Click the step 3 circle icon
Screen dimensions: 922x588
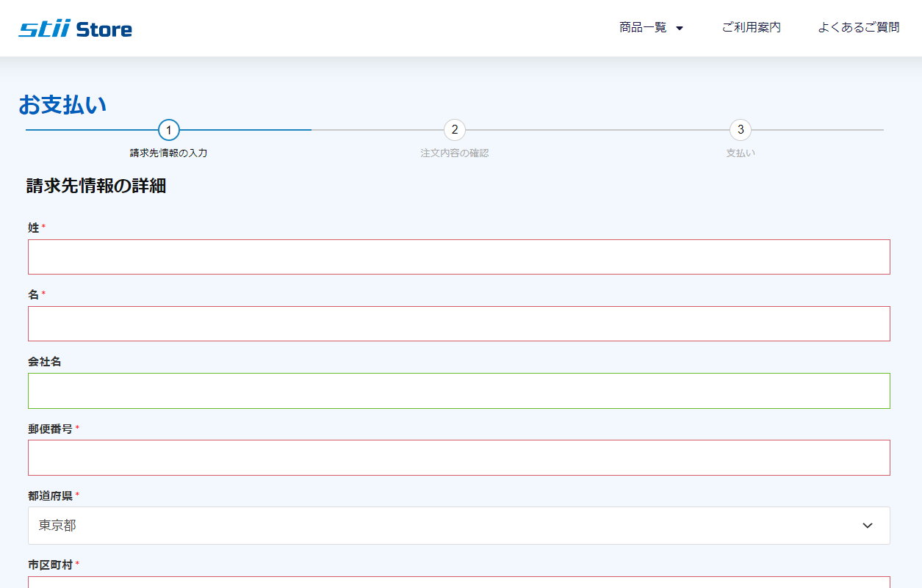[x=741, y=130]
